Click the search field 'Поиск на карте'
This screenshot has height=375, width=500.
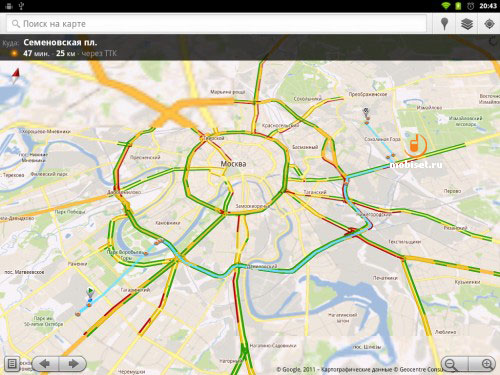(x=216, y=24)
